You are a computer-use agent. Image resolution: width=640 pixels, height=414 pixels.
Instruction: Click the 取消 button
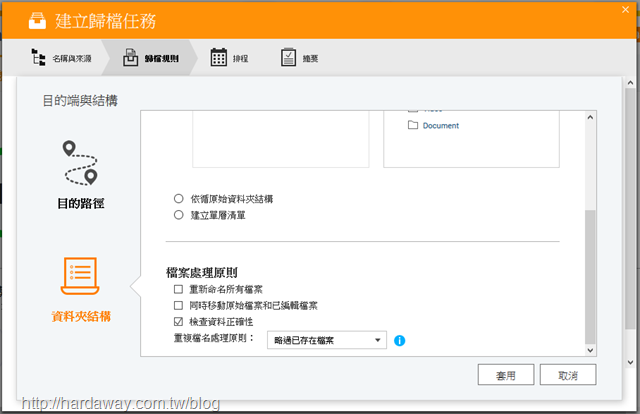568,375
